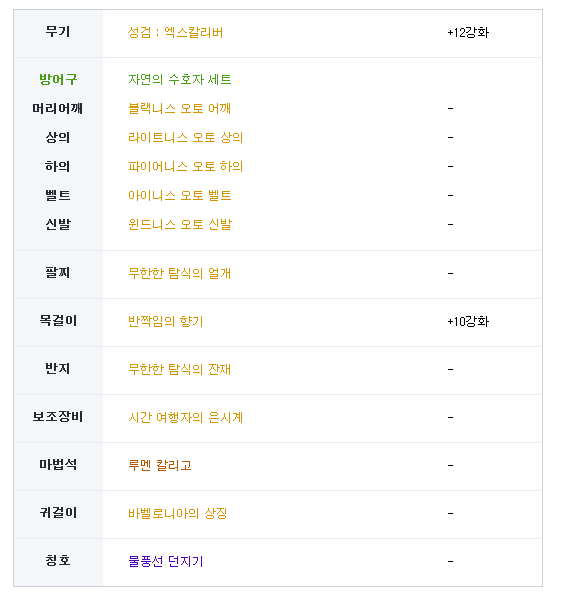Open the 블랙니스 오토 어깨 item link

click(179, 108)
